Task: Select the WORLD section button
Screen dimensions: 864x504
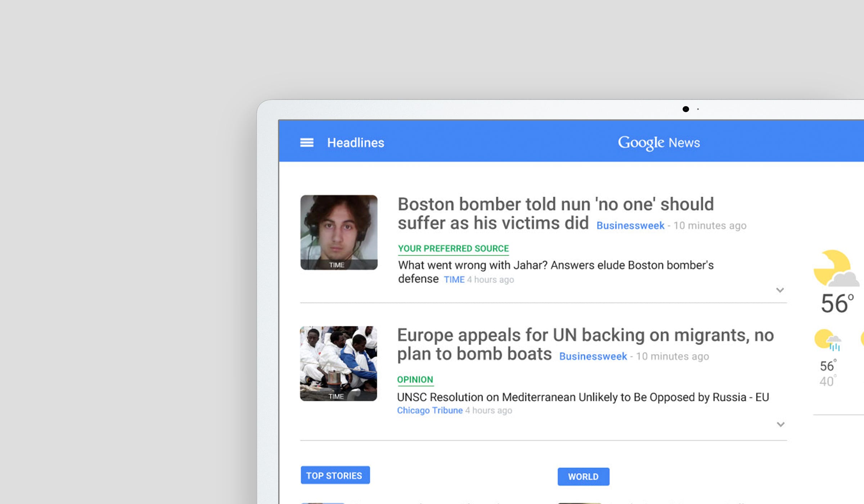Action: 583,477
